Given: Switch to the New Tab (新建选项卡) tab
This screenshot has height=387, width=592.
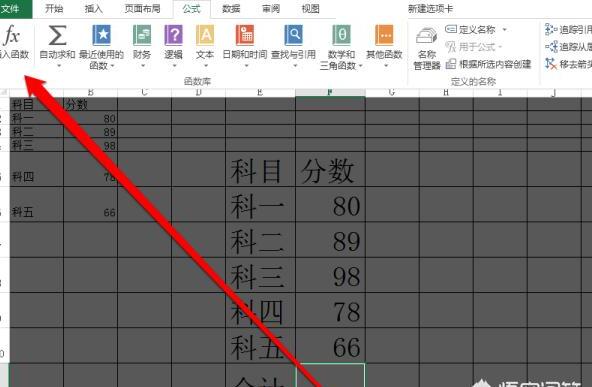Looking at the screenshot, I should (430, 9).
